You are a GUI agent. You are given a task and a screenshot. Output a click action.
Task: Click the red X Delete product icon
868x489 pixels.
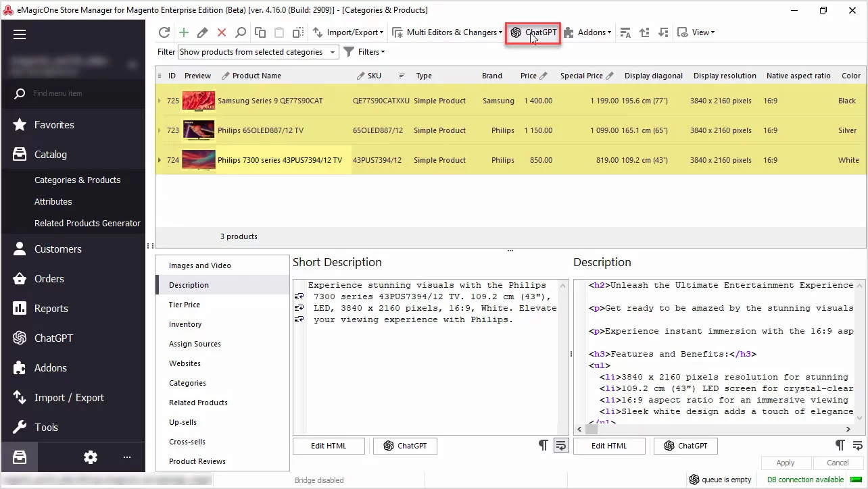(x=222, y=32)
